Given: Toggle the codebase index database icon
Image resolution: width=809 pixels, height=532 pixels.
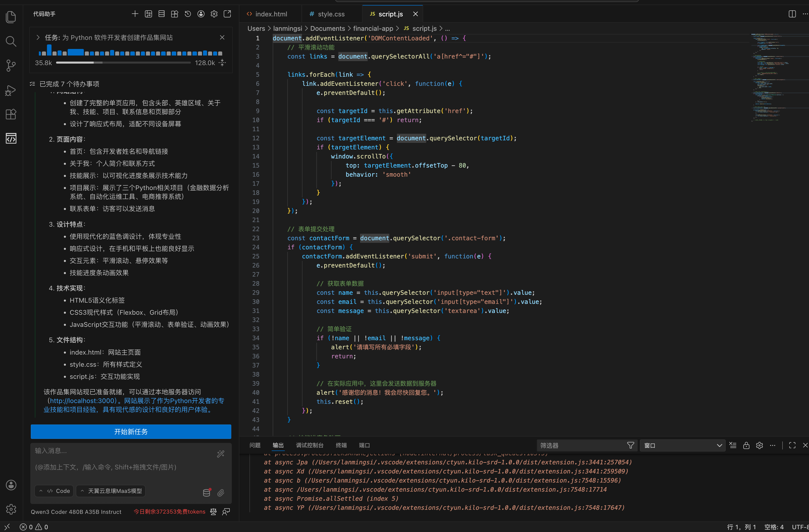Looking at the screenshot, I should click(x=207, y=493).
